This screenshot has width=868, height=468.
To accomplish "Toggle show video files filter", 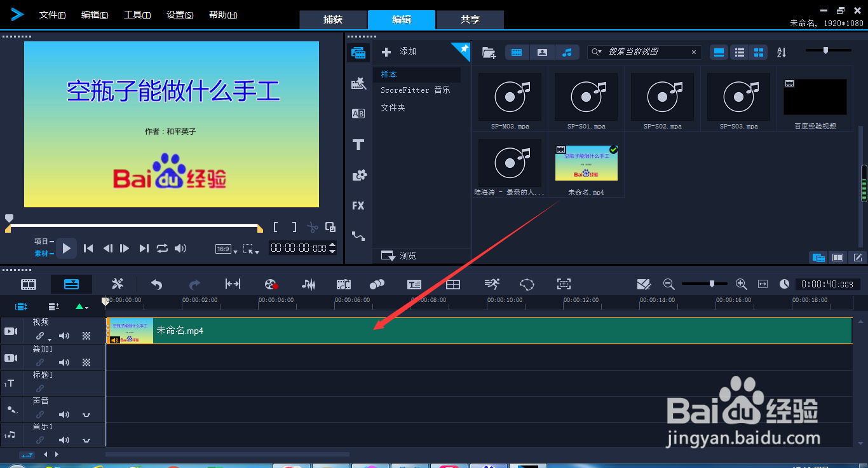I will pos(517,52).
